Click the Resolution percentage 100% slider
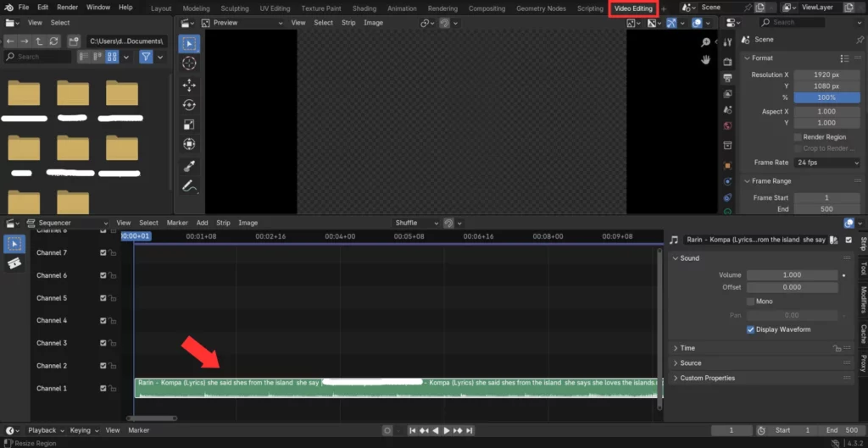 826,97
